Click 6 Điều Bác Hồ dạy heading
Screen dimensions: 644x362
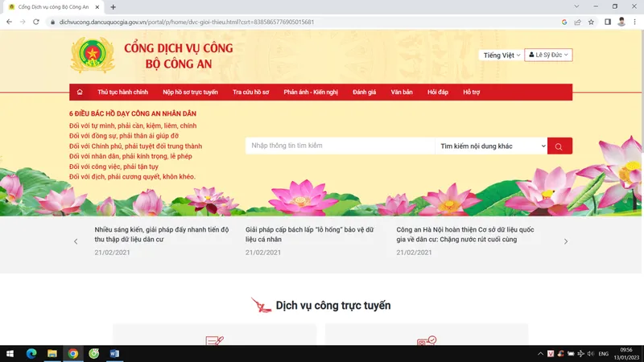[133, 113]
